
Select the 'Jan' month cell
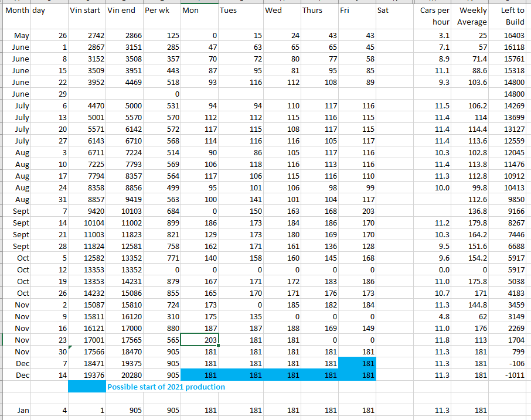coord(22,411)
